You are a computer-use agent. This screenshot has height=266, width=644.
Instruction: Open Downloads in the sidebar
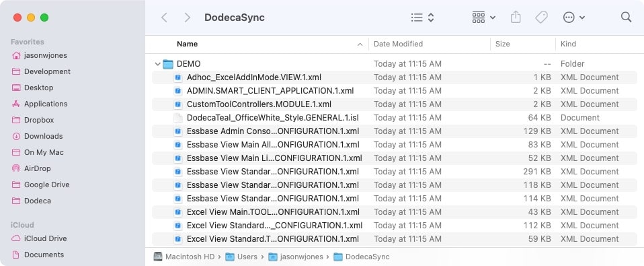click(x=43, y=136)
